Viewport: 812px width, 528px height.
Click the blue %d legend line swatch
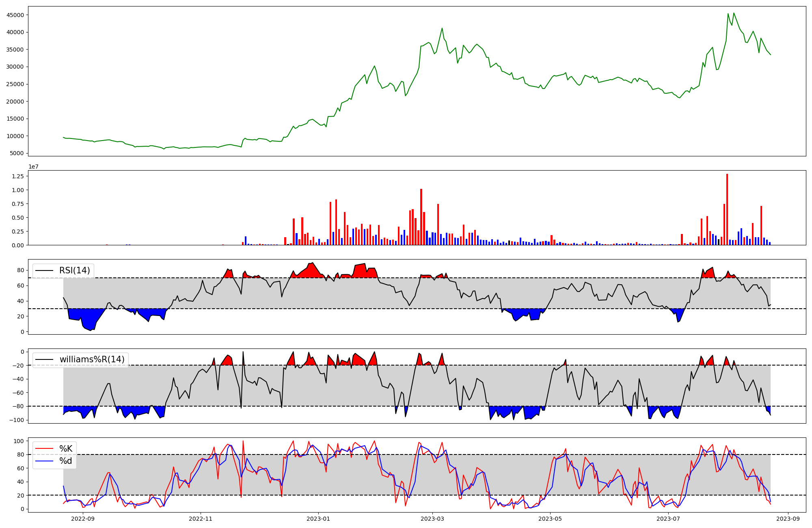[x=44, y=461]
